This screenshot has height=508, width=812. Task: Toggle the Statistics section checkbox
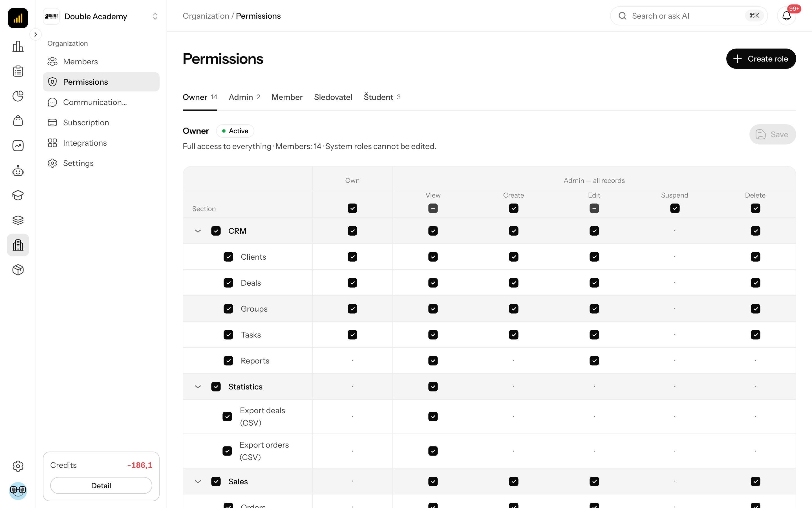[x=216, y=387]
